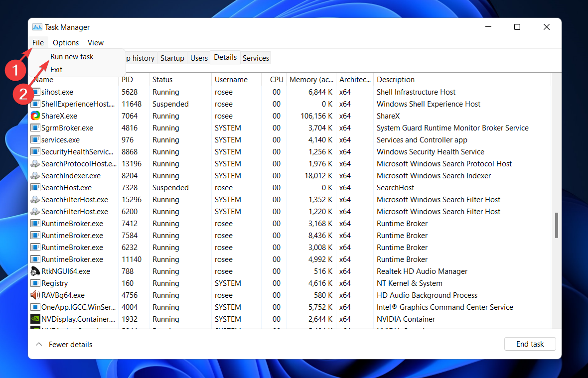Image resolution: width=588 pixels, height=378 pixels.
Task: Click the Task Manager titlebar icon
Action: (37, 27)
